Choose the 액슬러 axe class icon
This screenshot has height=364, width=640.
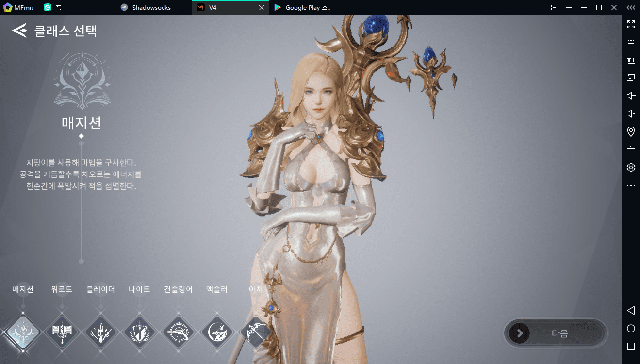click(x=217, y=332)
